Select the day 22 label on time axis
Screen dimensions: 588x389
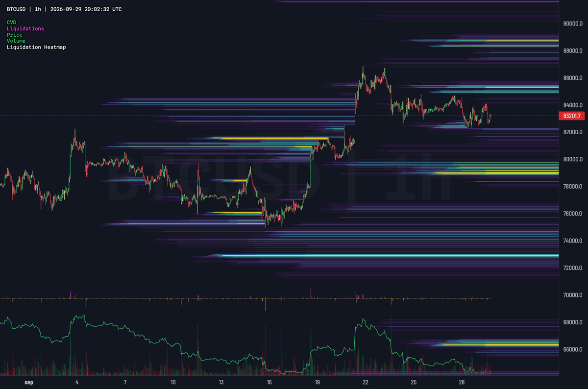366,382
